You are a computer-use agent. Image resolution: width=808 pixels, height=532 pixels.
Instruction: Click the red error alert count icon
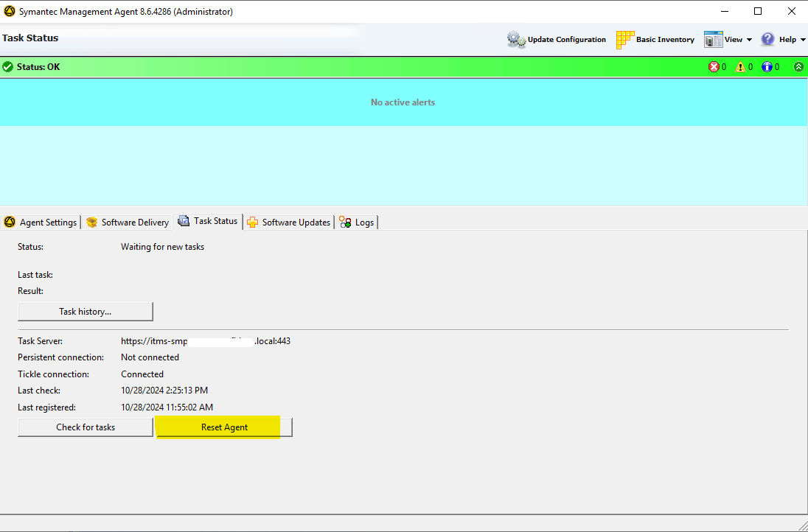[x=714, y=67]
